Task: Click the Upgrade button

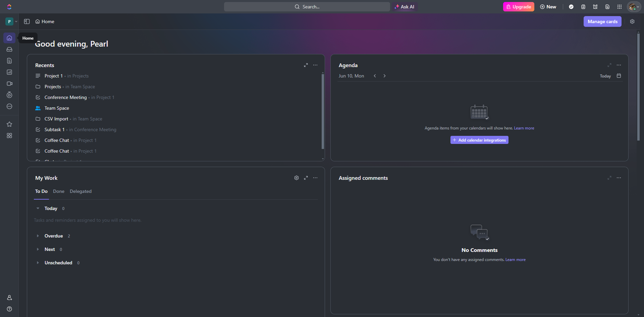Action: click(x=519, y=7)
